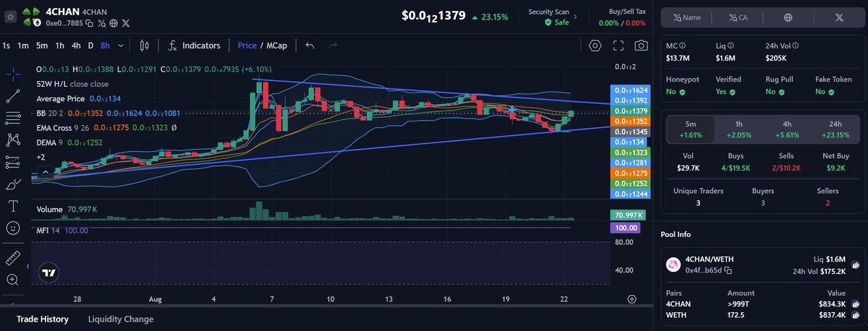Open the X profile button in right panel

point(839,17)
